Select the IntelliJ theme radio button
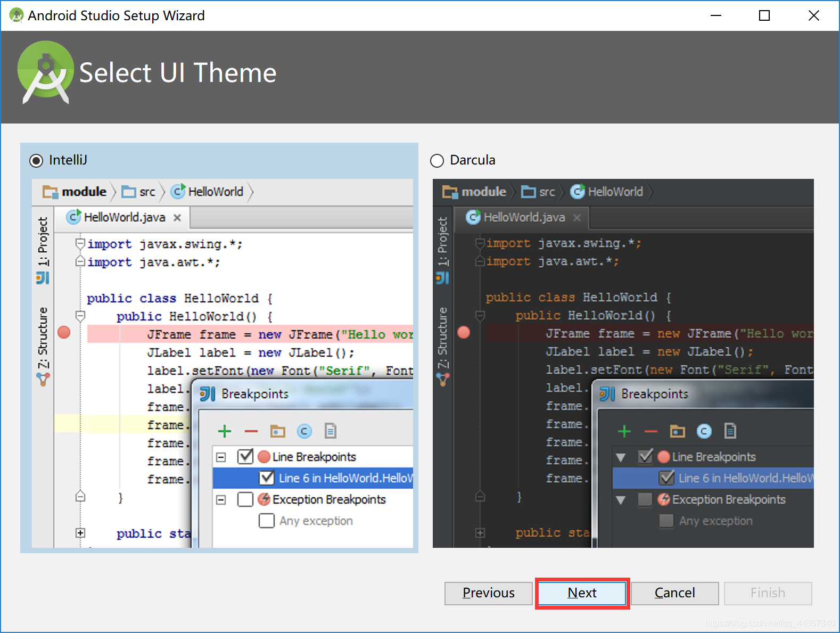Image resolution: width=840 pixels, height=633 pixels. point(36,160)
